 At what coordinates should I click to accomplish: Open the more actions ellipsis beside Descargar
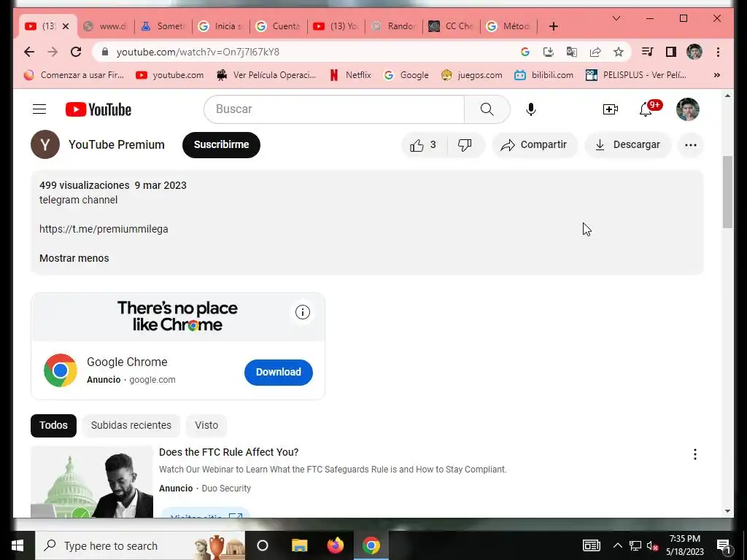(691, 145)
